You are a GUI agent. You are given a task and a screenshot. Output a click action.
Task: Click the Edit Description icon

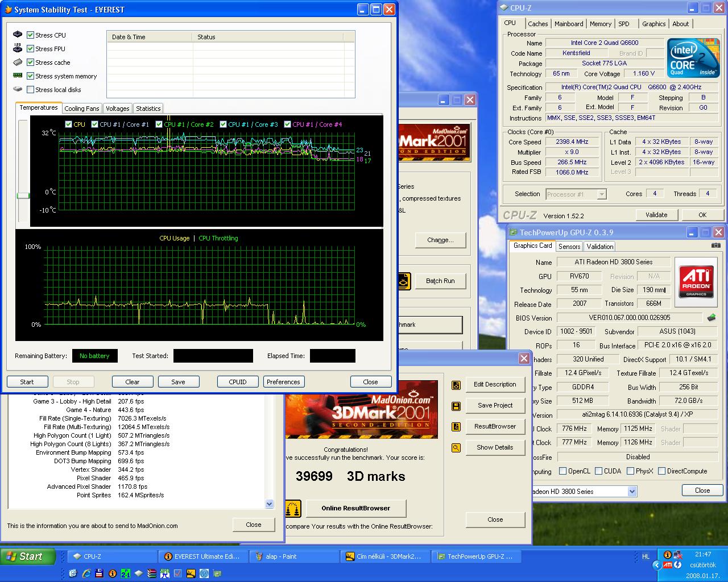(456, 385)
